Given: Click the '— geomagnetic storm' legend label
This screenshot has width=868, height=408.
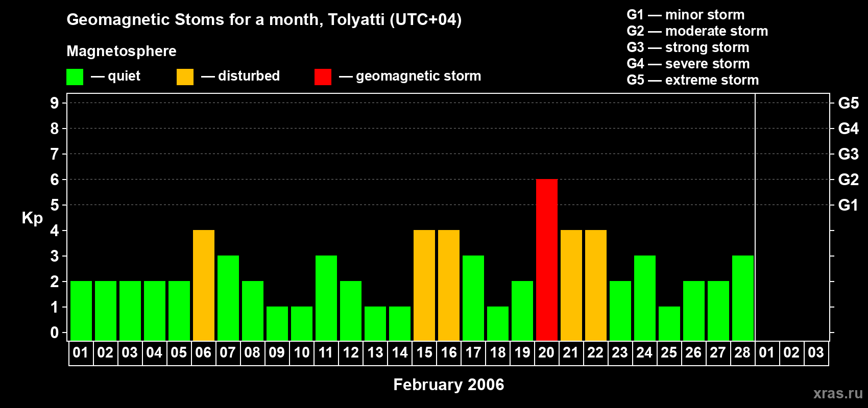Looking at the screenshot, I should click(x=410, y=76).
